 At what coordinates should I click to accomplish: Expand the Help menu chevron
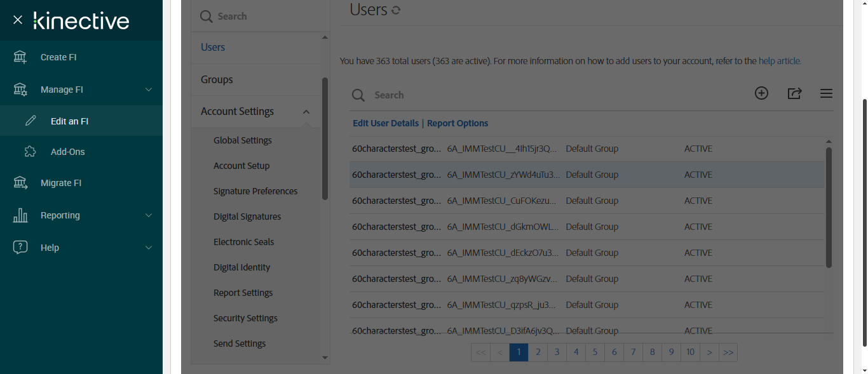pyautogui.click(x=149, y=248)
